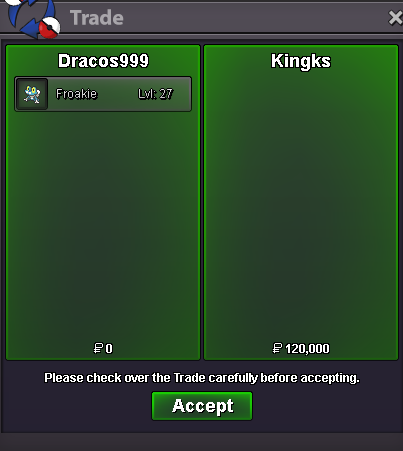
Task: Click the empty title bar area right of Trade
Action: coord(253,18)
